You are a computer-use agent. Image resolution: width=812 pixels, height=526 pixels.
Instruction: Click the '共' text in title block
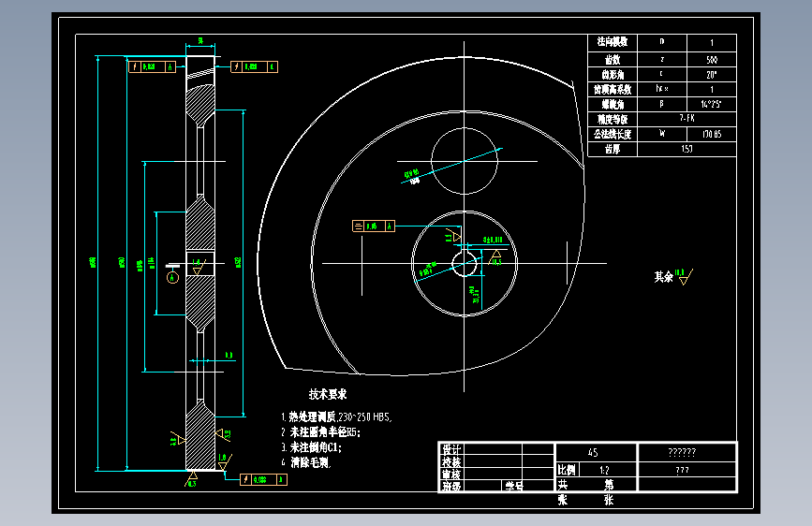(x=562, y=485)
